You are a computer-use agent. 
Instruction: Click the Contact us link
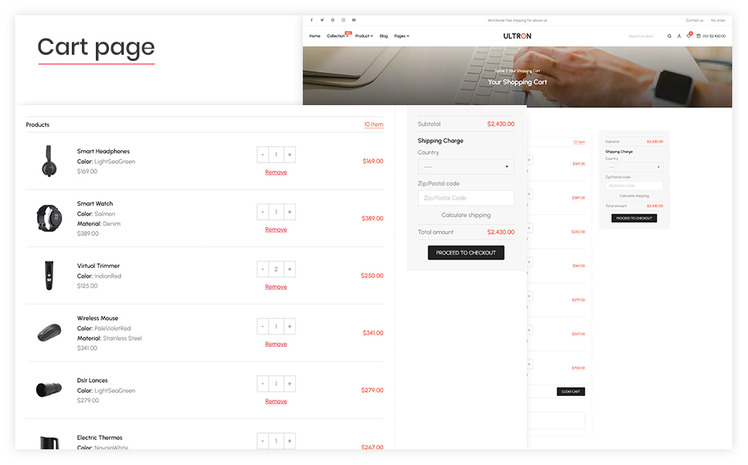pos(695,21)
